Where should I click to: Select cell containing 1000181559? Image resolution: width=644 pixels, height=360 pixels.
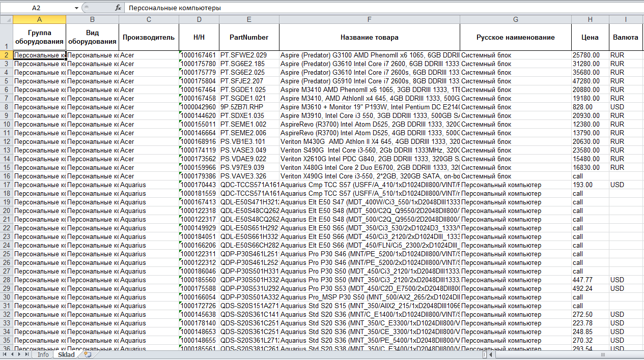click(199, 193)
